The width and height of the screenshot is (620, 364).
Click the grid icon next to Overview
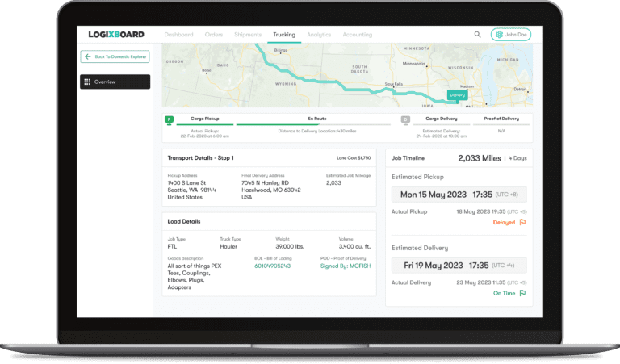pos(87,82)
